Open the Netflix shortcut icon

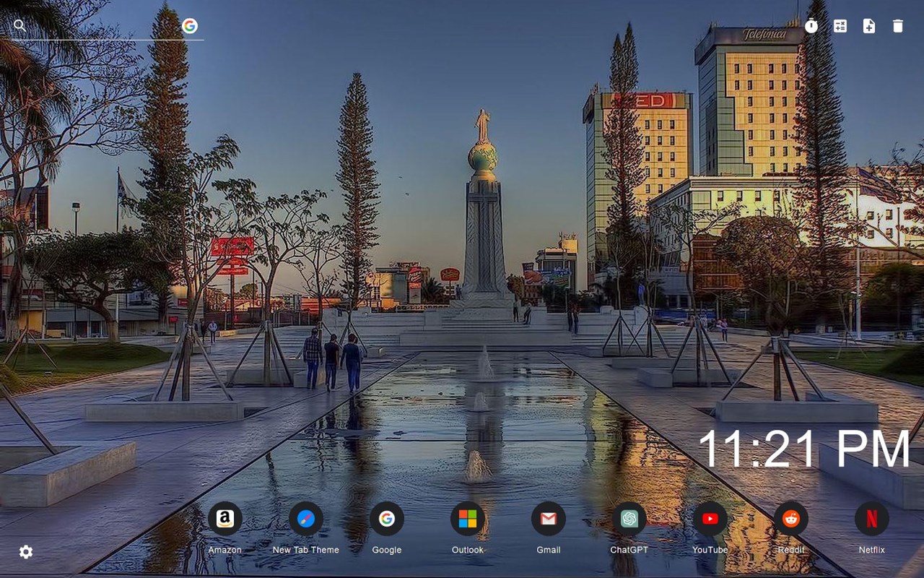tap(872, 519)
